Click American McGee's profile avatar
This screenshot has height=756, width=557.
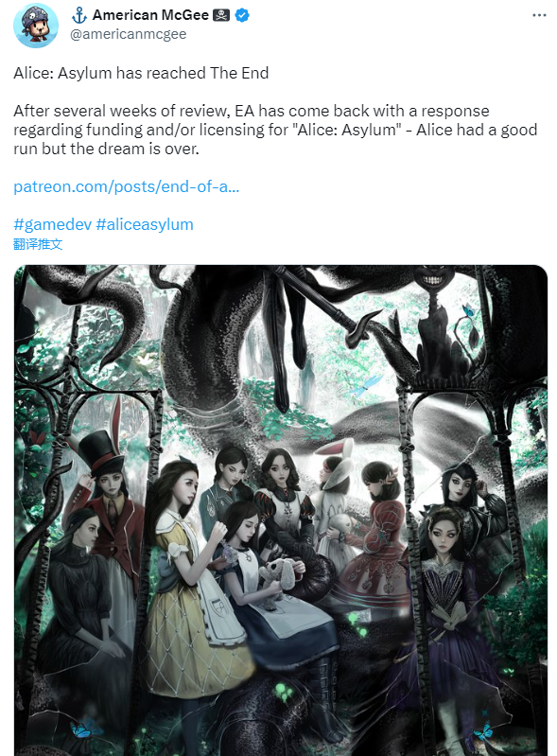tap(36, 25)
